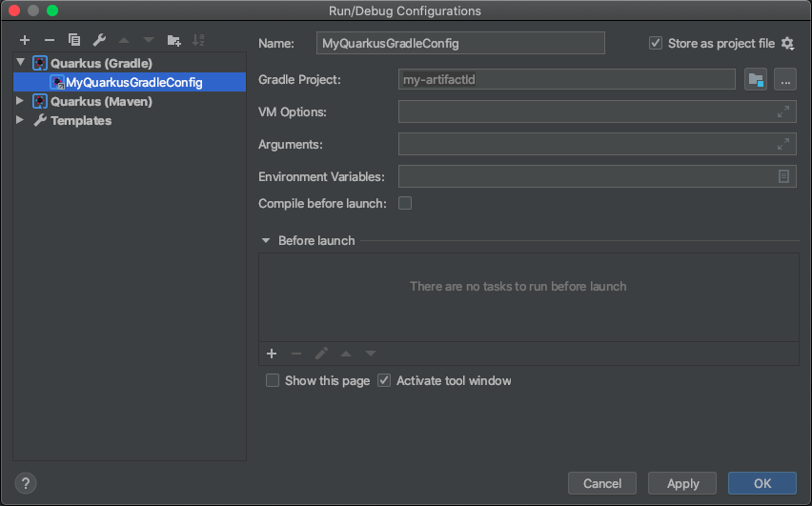Add a new configuration with the plus icon
The image size is (812, 506).
(25, 40)
